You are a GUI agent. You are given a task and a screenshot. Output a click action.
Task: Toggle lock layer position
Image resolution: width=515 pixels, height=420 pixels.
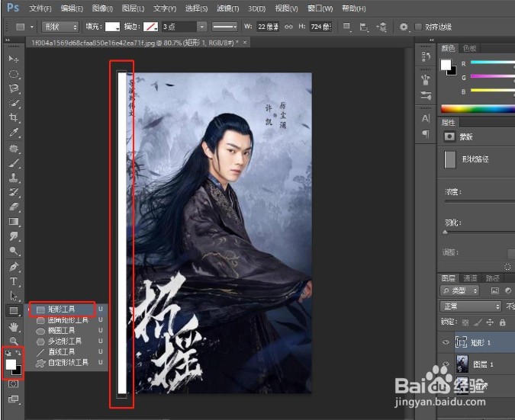pos(490,322)
